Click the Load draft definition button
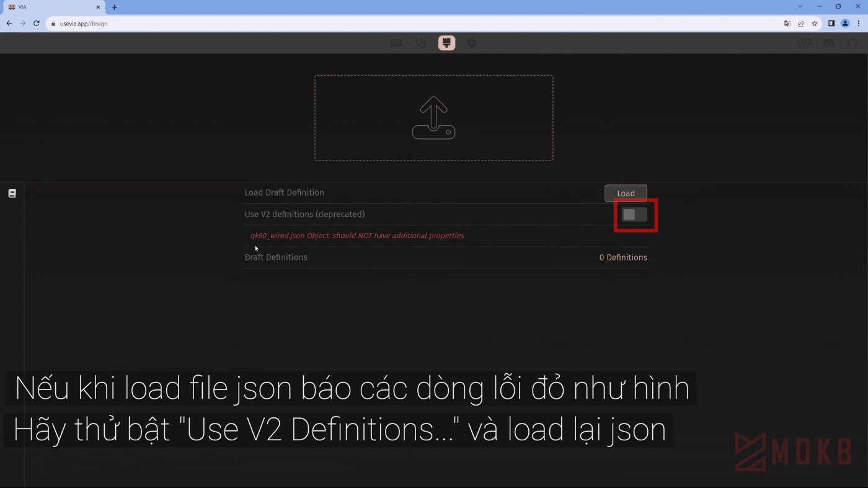Viewport: 868px width, 488px height. tap(626, 193)
